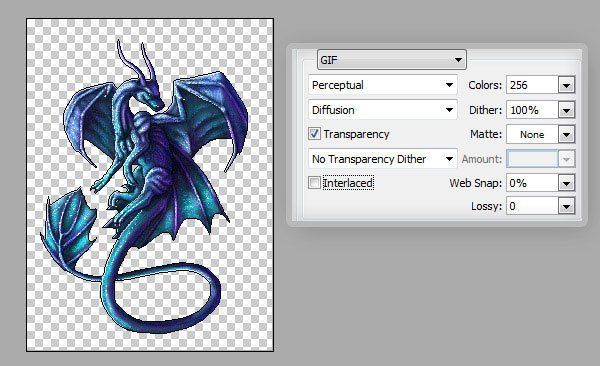This screenshot has height=366, width=600.
Task: Click the Transparency label text
Action: (356, 134)
